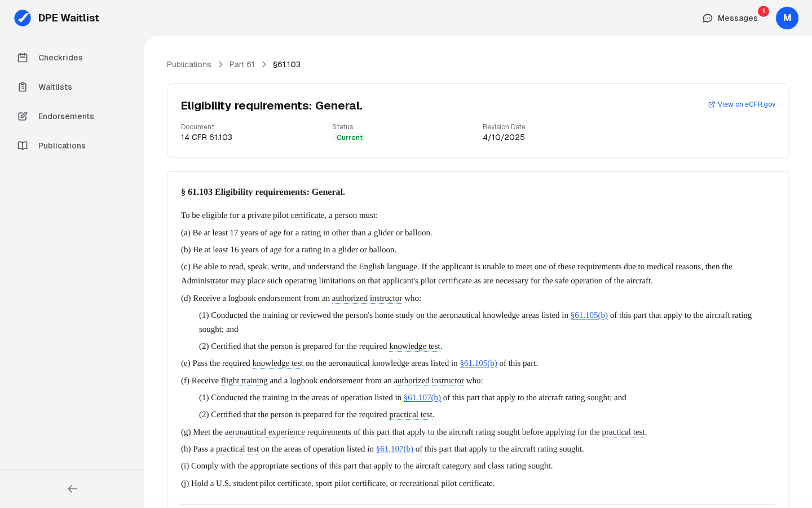Click paragraph '(a) Be at least 17 years of age'
812x508 pixels.
click(x=307, y=233)
